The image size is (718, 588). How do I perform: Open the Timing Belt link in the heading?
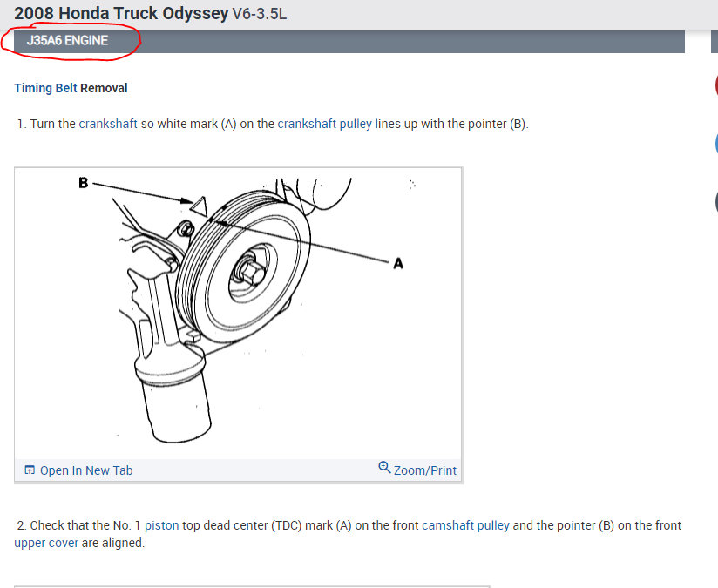45,88
